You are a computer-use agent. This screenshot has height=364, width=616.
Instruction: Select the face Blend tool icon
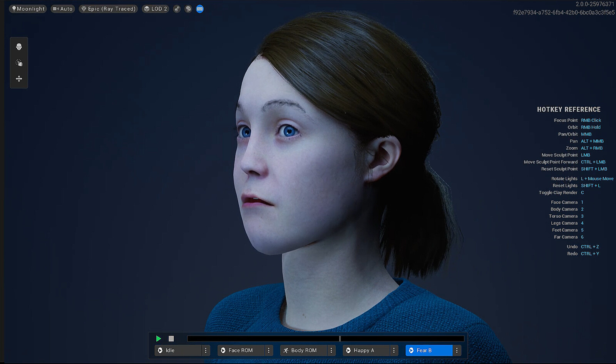point(19,47)
